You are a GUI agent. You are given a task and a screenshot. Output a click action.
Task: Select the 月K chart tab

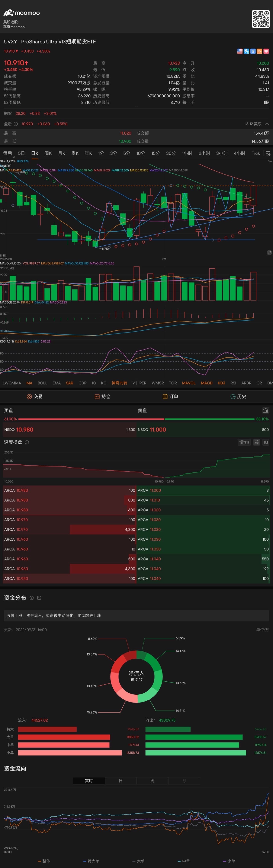click(x=62, y=153)
